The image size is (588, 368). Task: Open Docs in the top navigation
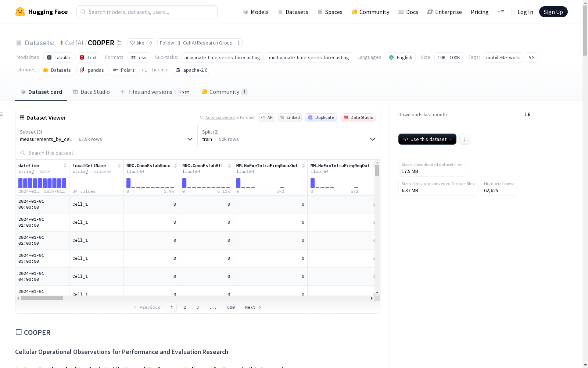click(408, 12)
